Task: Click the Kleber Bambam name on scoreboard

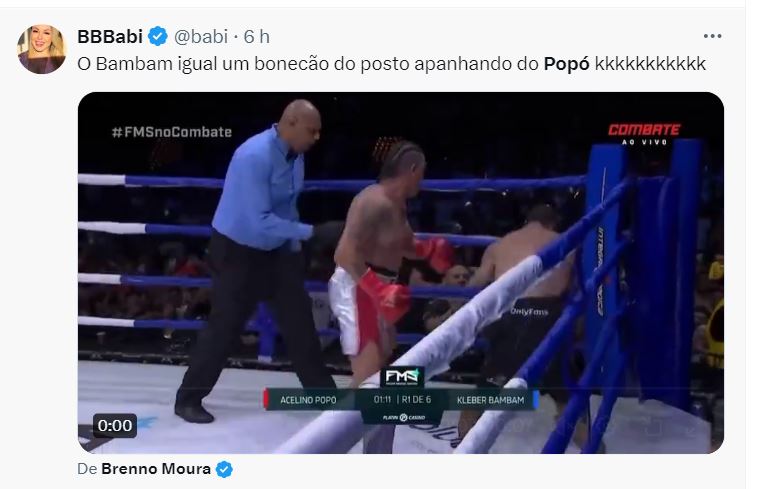Action: click(x=490, y=400)
